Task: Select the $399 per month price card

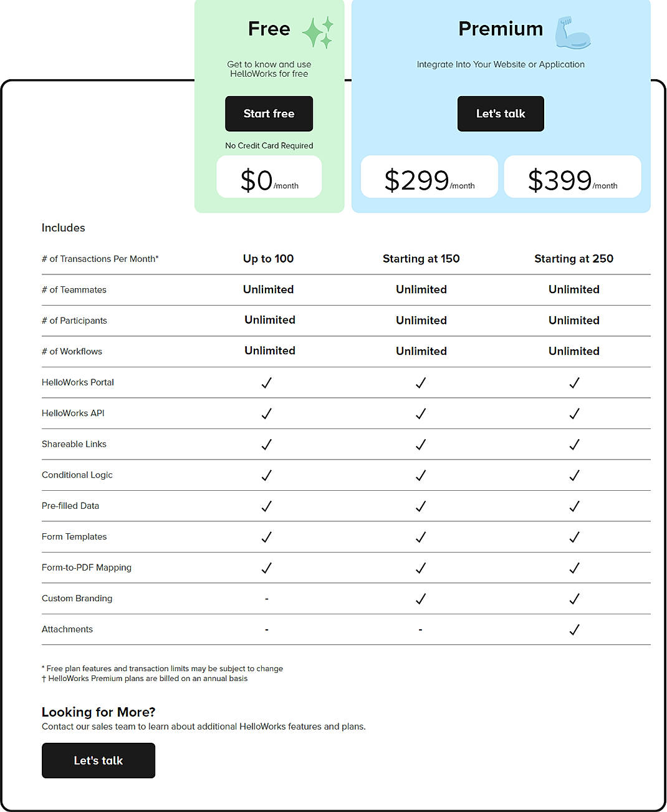Action: pyautogui.click(x=572, y=176)
